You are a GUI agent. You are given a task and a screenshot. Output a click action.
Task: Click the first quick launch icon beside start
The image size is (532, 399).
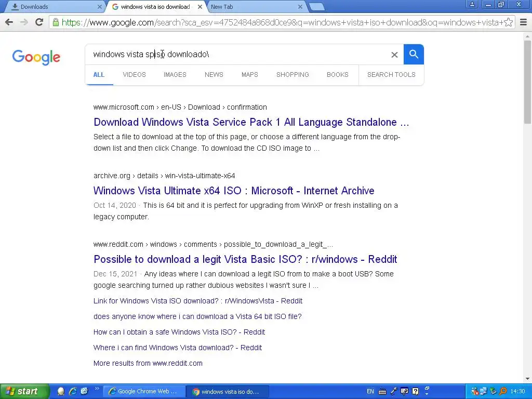(x=61, y=392)
